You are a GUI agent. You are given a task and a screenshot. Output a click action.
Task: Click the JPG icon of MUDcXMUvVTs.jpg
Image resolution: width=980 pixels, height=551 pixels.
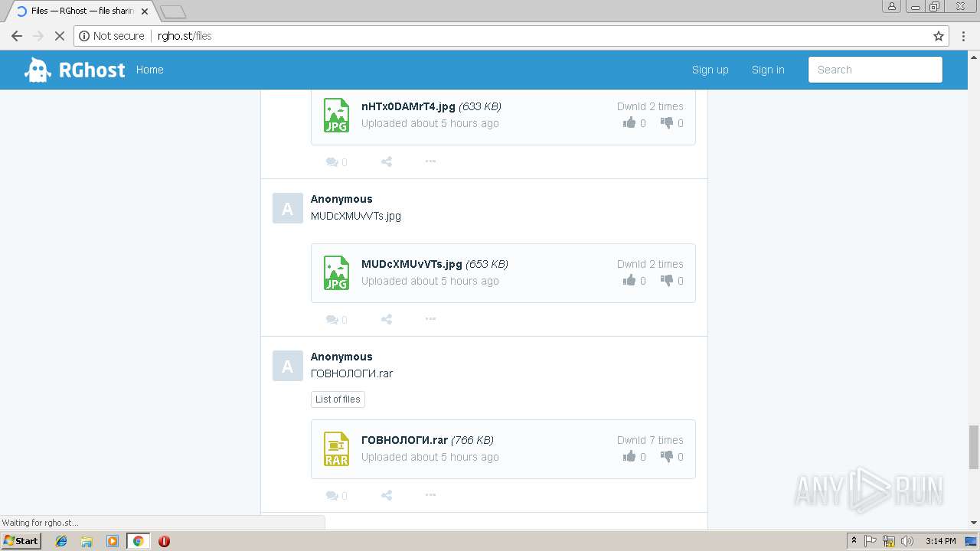pos(336,272)
